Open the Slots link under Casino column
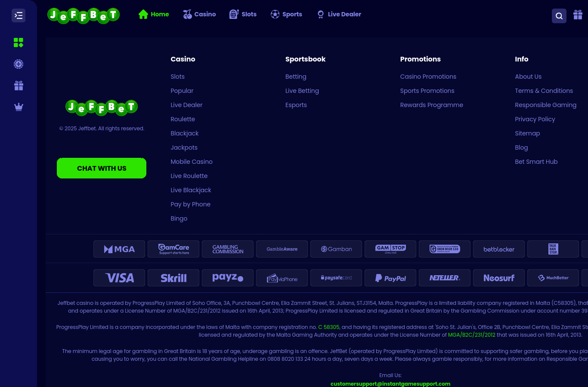This screenshot has height=387, width=588. (177, 77)
